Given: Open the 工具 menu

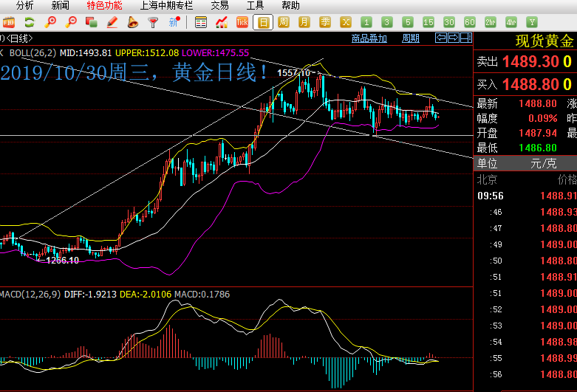Looking at the screenshot, I should 255,5.
